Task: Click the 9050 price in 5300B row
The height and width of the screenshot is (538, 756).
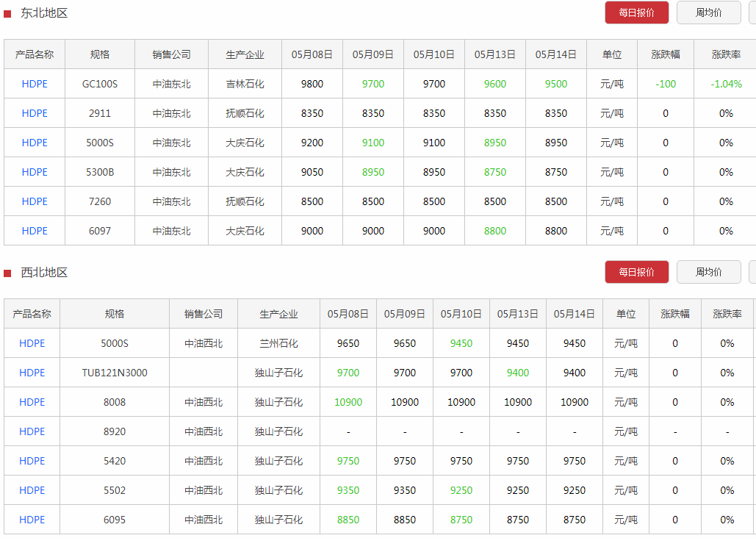Action: [312, 172]
